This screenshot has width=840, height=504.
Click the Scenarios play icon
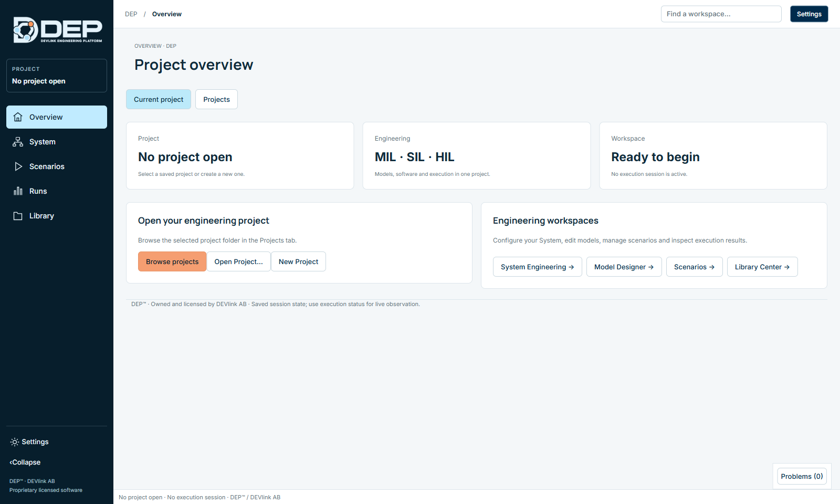click(18, 166)
